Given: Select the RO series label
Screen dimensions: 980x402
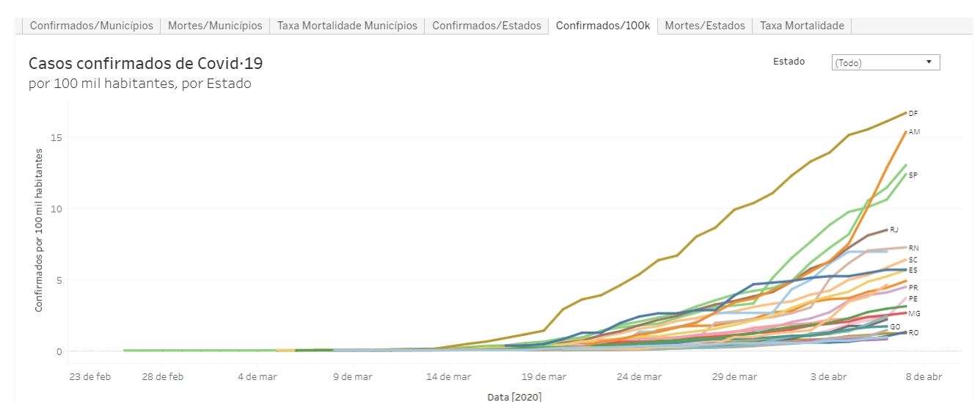Looking at the screenshot, I should point(913,332).
